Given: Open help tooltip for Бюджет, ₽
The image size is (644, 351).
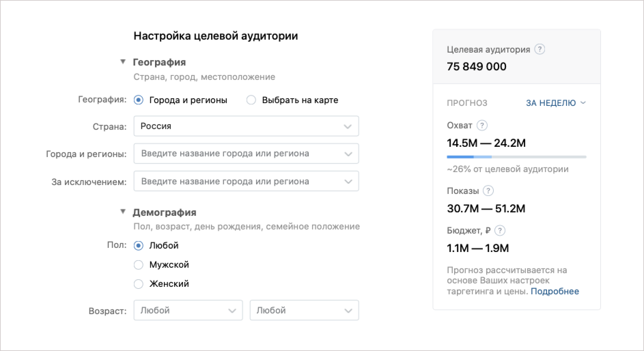Looking at the screenshot, I should point(500,231).
